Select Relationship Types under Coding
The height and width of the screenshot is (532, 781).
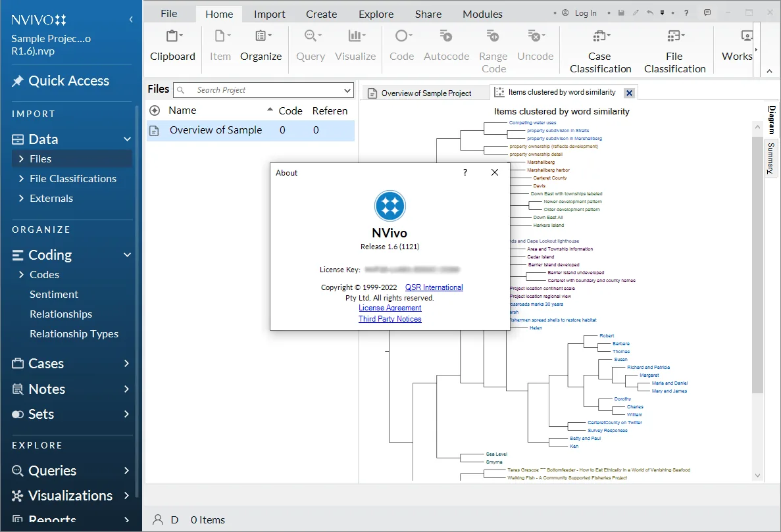click(74, 334)
